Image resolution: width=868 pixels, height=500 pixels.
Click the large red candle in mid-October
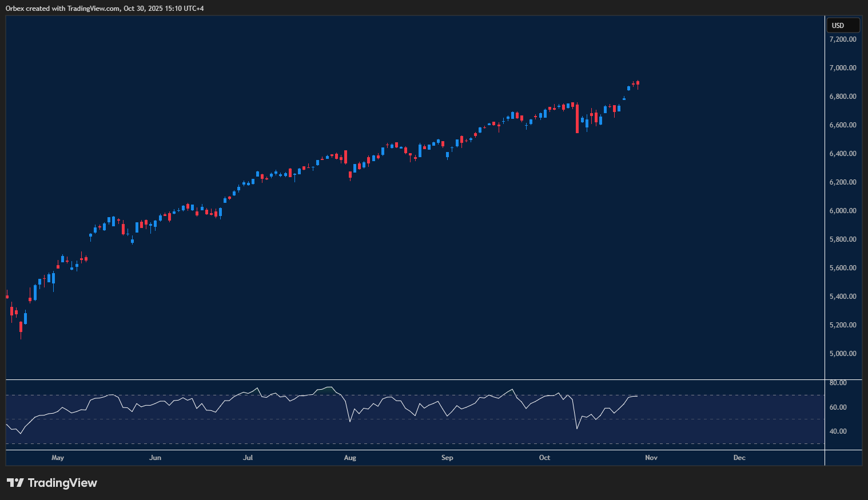pos(577,119)
